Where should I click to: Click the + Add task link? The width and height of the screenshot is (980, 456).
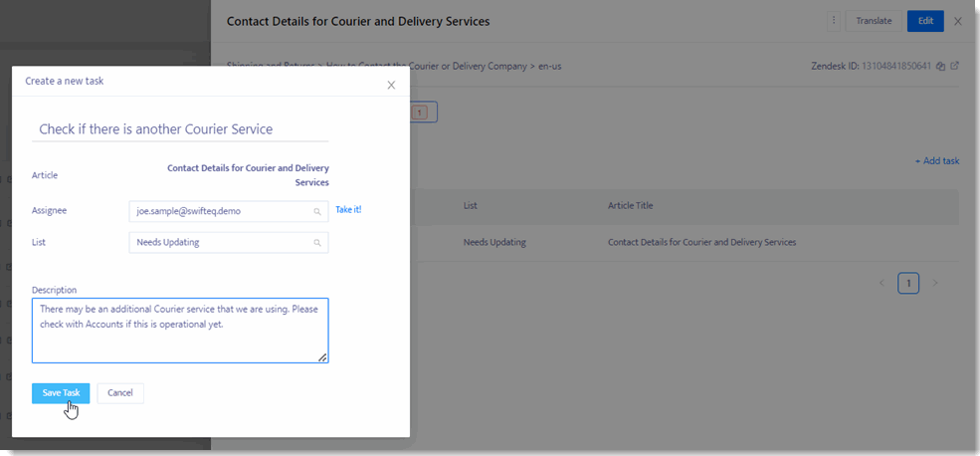[x=936, y=161]
